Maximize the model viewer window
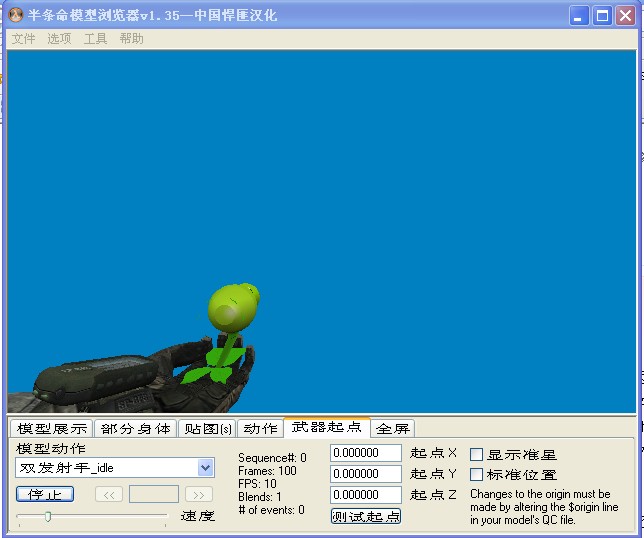 pyautogui.click(x=602, y=16)
